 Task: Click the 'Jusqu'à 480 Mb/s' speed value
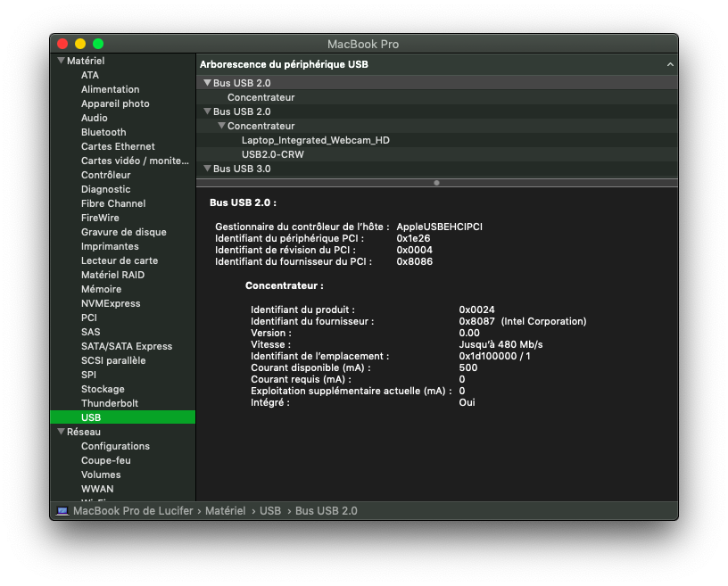500,344
